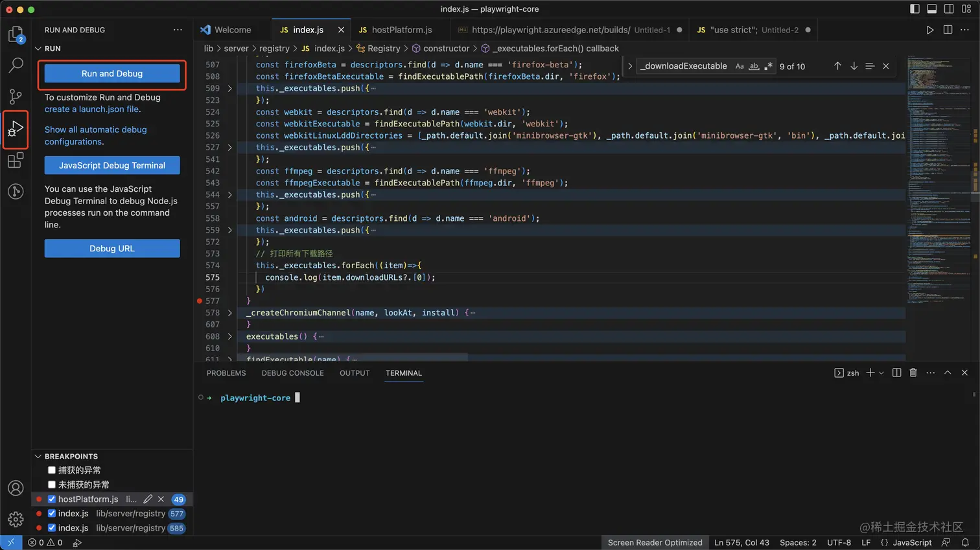Click the Run and Debug button
Image resolution: width=980 pixels, height=550 pixels.
[112, 74]
